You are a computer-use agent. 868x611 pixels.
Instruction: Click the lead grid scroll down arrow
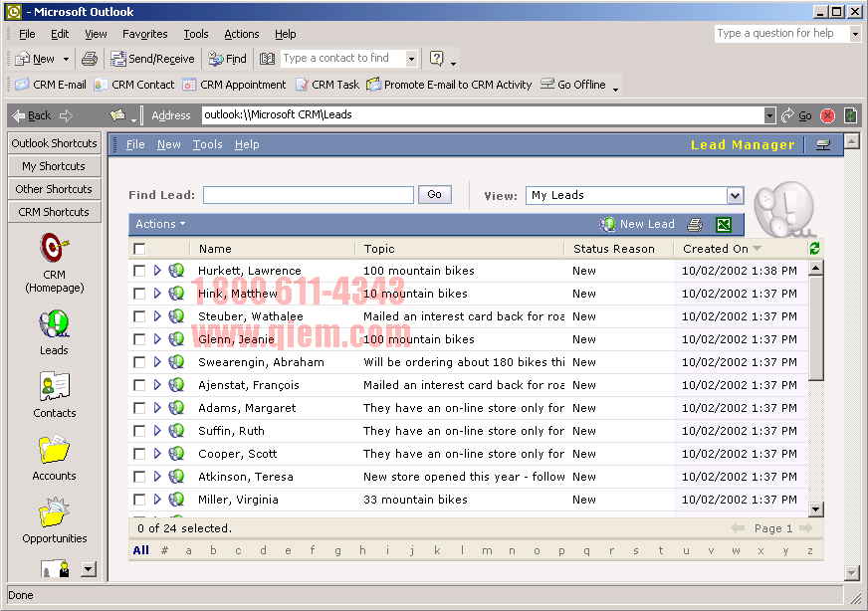click(815, 509)
